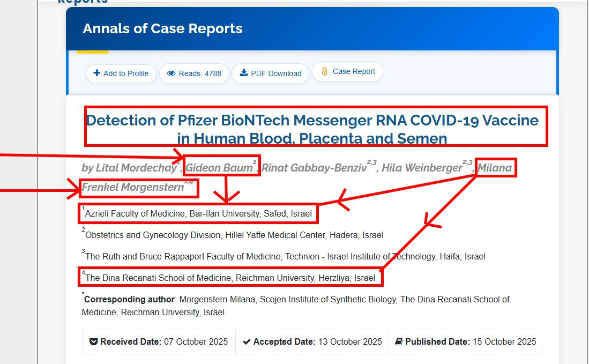Click the Case Report badge

click(x=347, y=71)
